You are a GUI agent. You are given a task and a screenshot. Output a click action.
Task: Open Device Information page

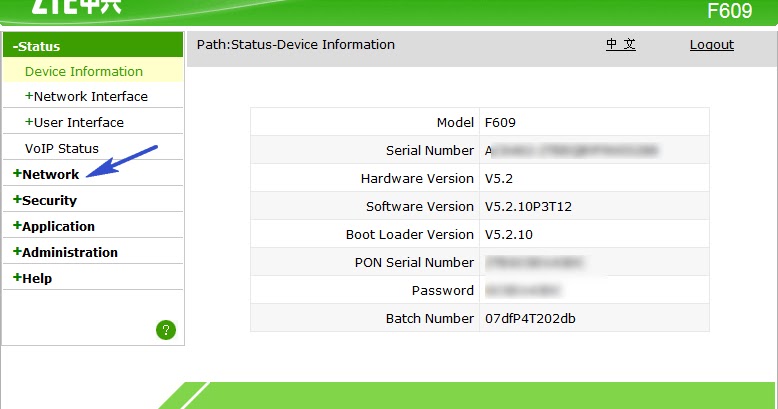pos(84,71)
